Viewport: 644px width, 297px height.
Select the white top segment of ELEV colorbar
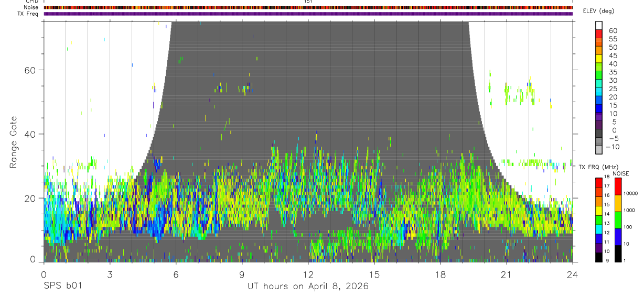tap(598, 25)
